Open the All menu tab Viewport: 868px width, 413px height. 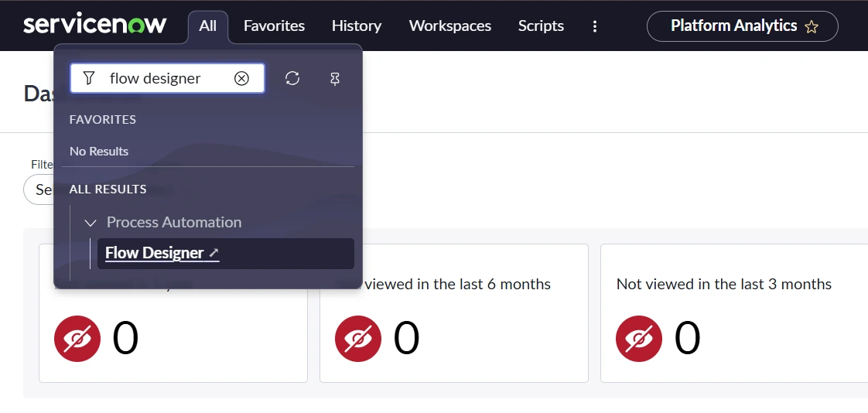pos(207,26)
